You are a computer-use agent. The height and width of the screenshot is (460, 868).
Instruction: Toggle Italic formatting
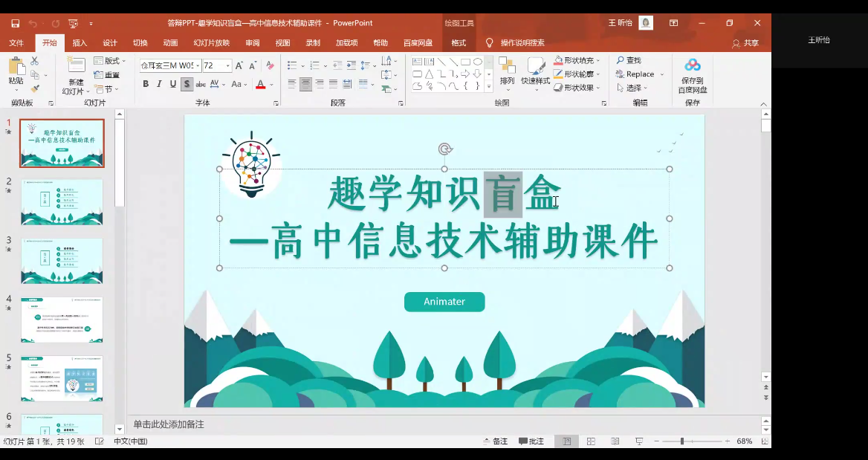point(160,84)
